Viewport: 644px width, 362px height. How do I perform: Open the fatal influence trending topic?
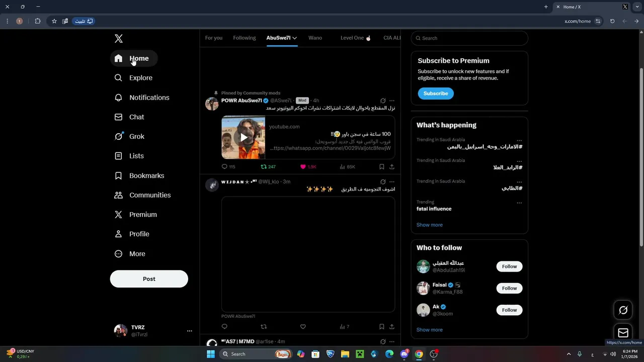point(434,209)
